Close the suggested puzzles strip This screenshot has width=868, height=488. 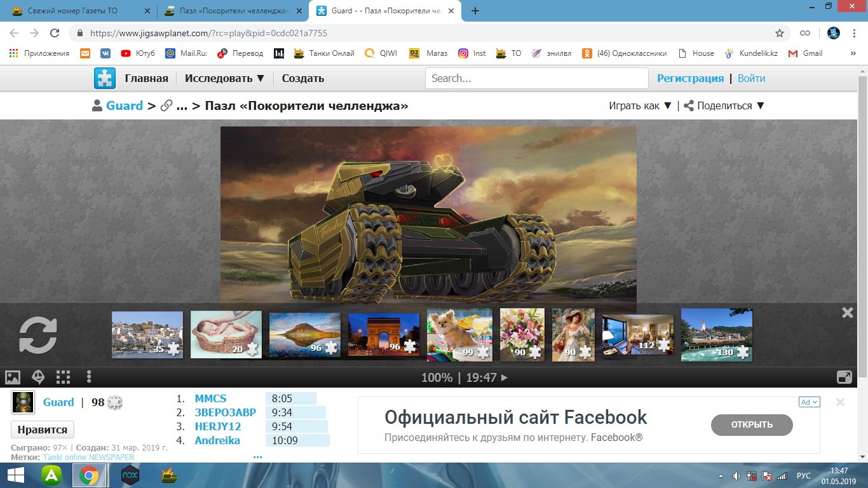pos(847,312)
